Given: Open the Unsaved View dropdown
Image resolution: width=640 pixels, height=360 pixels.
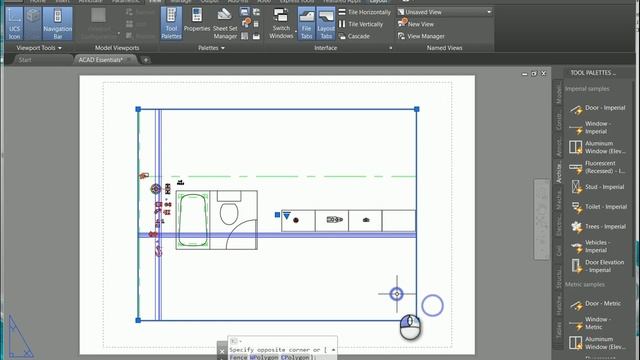Looking at the screenshot, I should point(444,12).
